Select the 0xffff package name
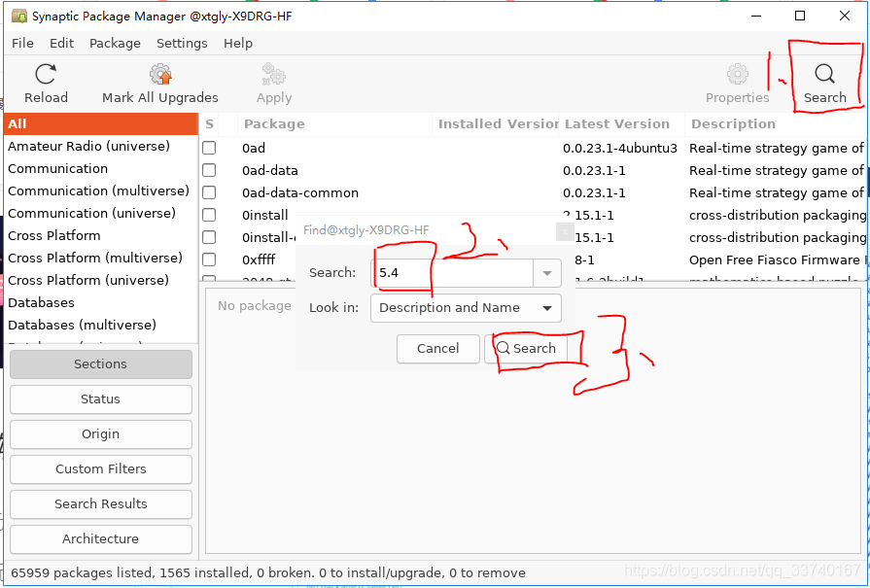The image size is (870, 588). (259, 260)
